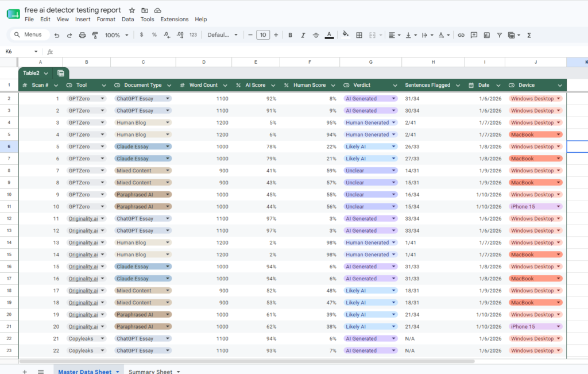Open text wrapping options
The width and height of the screenshot is (588, 374).
427,35
